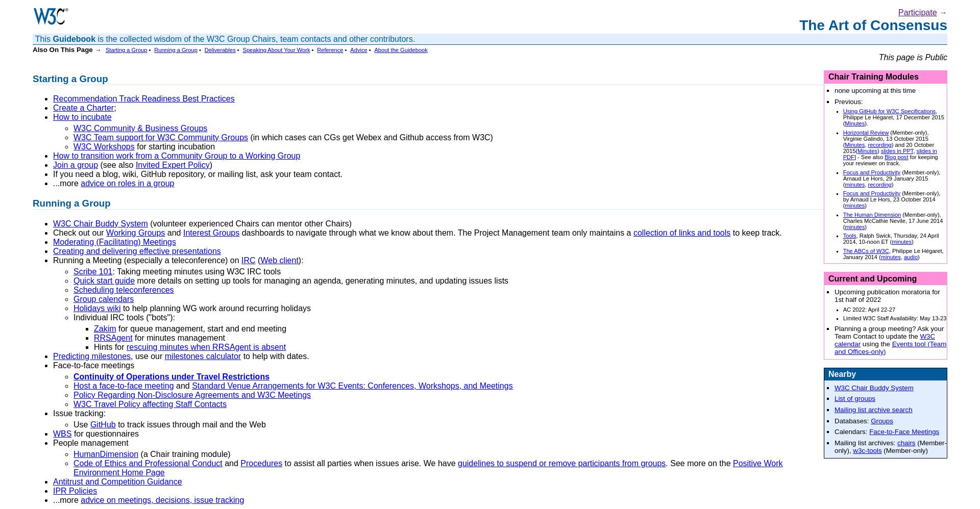The height and width of the screenshot is (509, 980).
Task: Jump to Advice section anchor
Action: [359, 50]
